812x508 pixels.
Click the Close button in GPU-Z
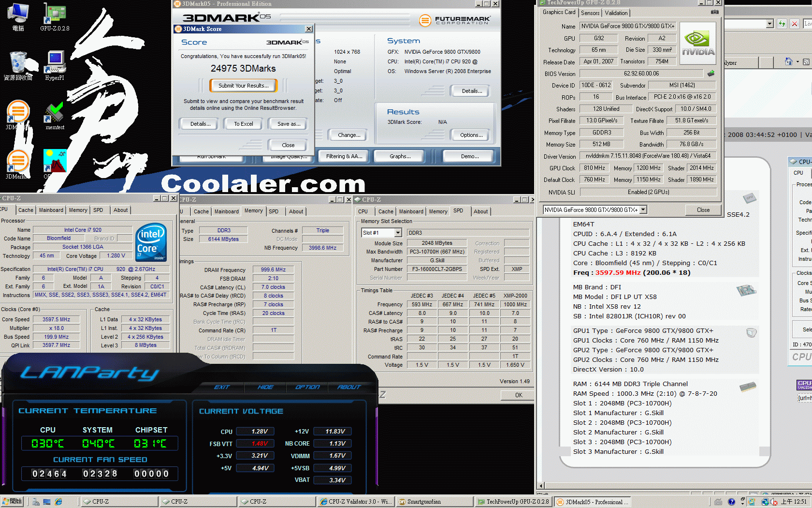click(x=703, y=210)
